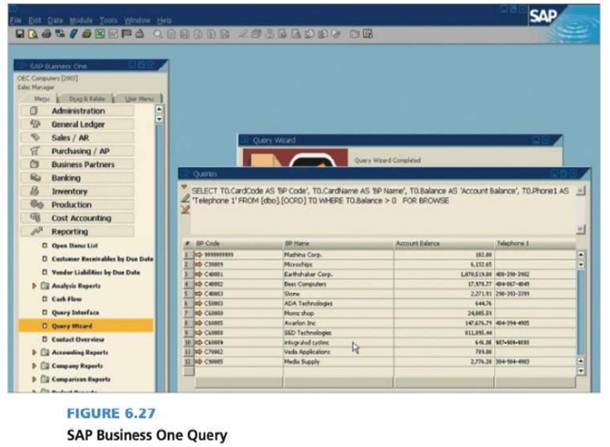Switch to the Drag & Relate tab
The width and height of the screenshot is (610, 447).
(x=86, y=99)
